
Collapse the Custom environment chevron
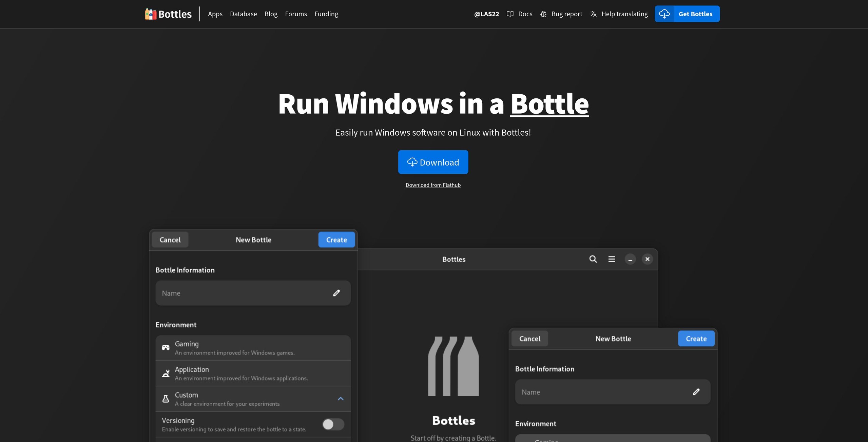pyautogui.click(x=341, y=399)
